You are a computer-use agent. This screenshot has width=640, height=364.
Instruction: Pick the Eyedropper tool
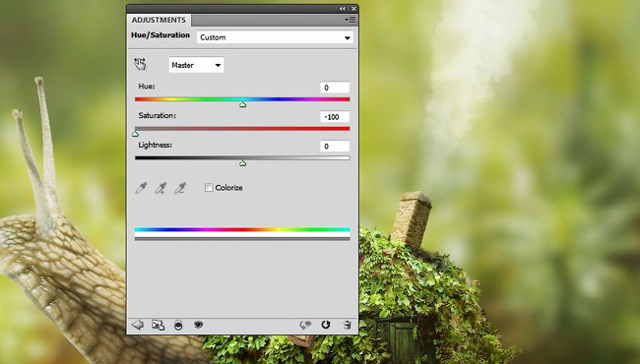click(x=141, y=188)
